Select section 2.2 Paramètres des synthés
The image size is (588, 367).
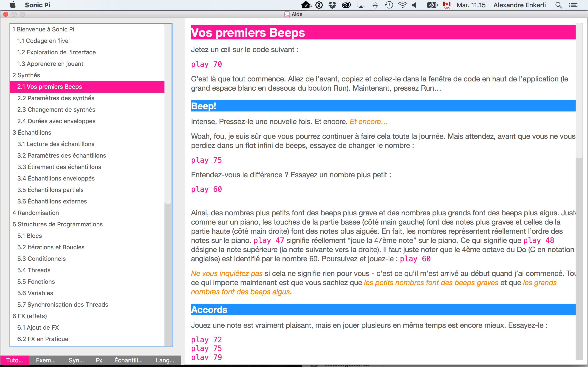pyautogui.click(x=56, y=98)
